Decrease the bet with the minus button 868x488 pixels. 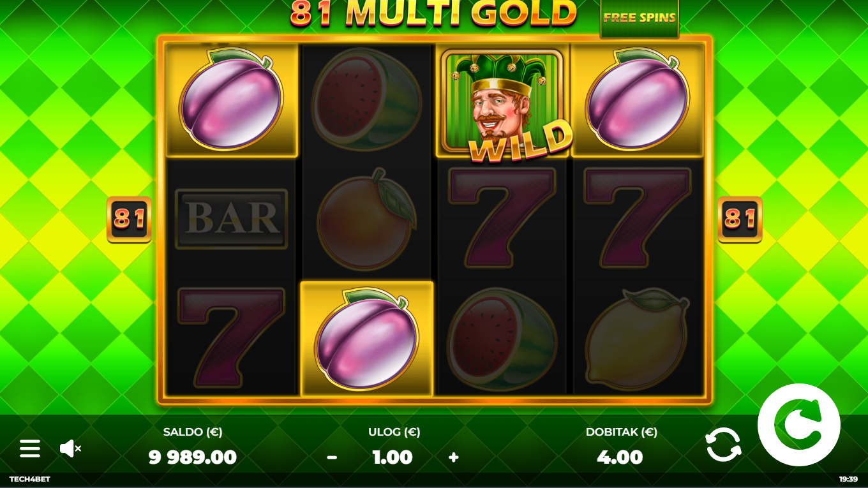point(332,457)
